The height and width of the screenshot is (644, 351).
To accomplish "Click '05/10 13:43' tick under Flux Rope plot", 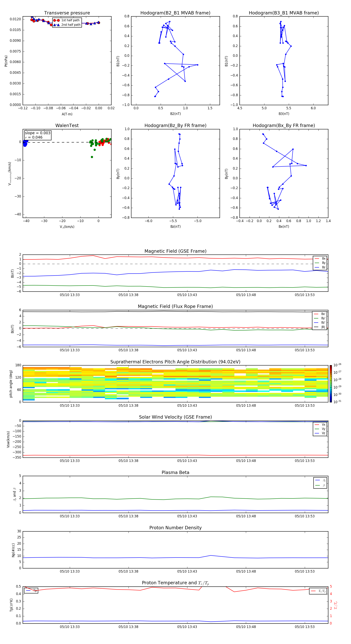I will click(187, 350).
